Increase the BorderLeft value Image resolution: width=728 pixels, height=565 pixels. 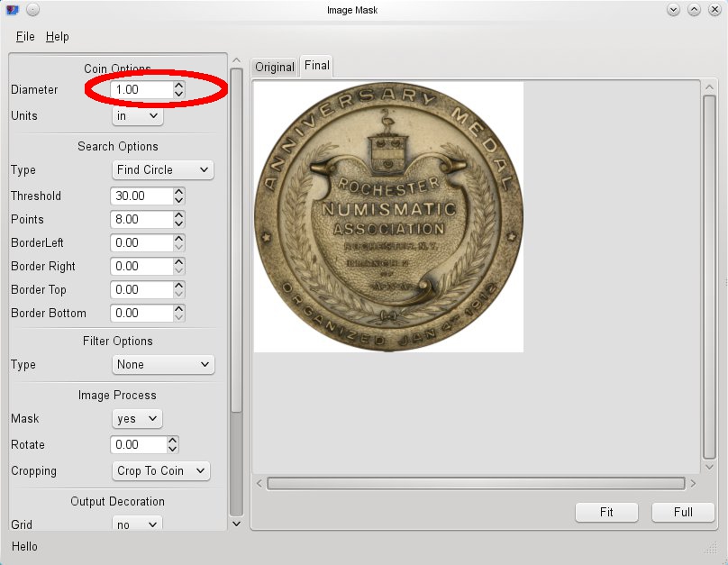(x=179, y=239)
